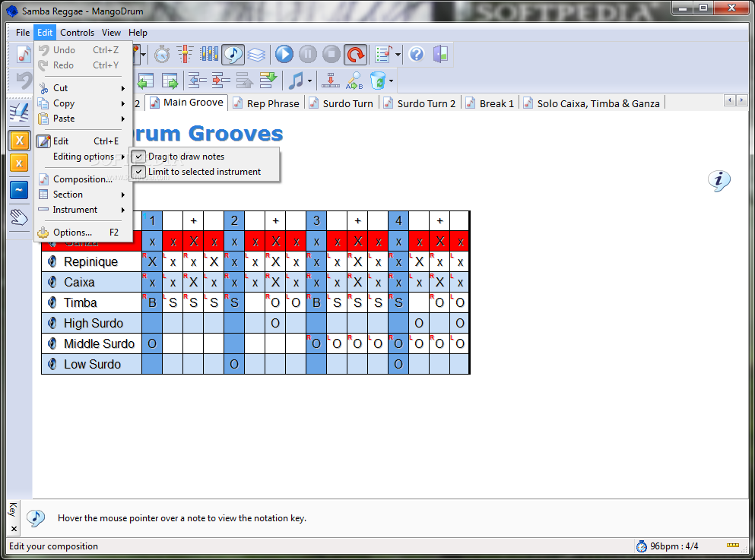Mute the Caixa instrument speaker
This screenshot has width=755, height=560.
[52, 282]
